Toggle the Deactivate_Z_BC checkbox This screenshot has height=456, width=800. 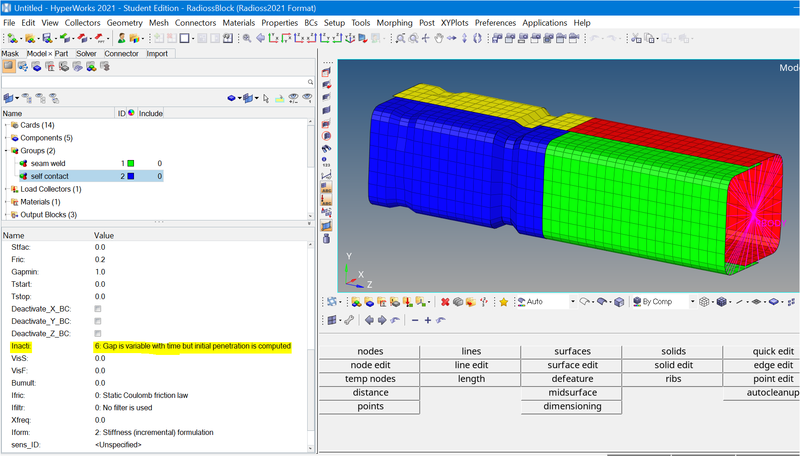click(98, 334)
